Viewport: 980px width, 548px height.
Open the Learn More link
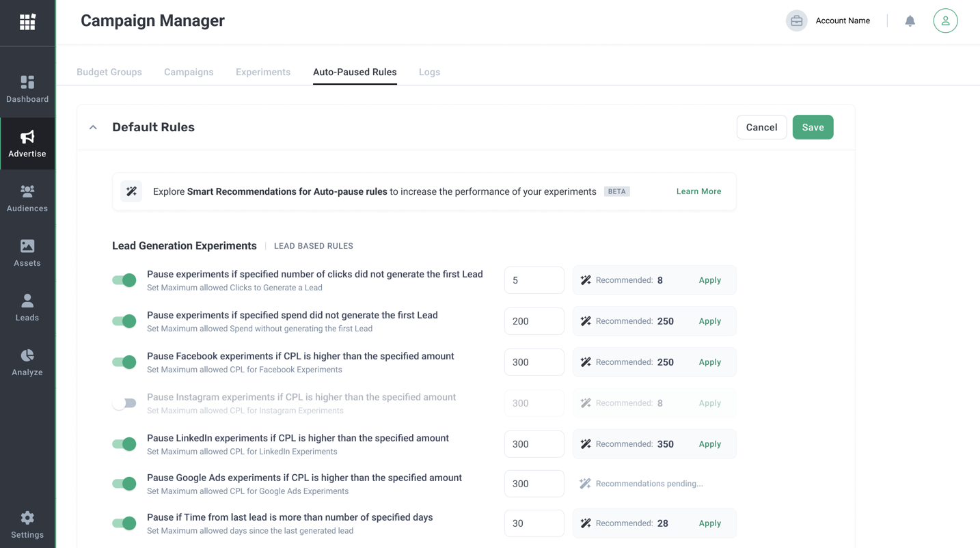click(x=698, y=191)
